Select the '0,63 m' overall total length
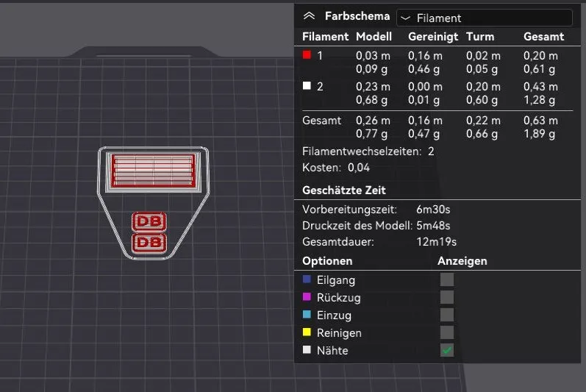Screen dimensions: 586x392 click(540, 121)
